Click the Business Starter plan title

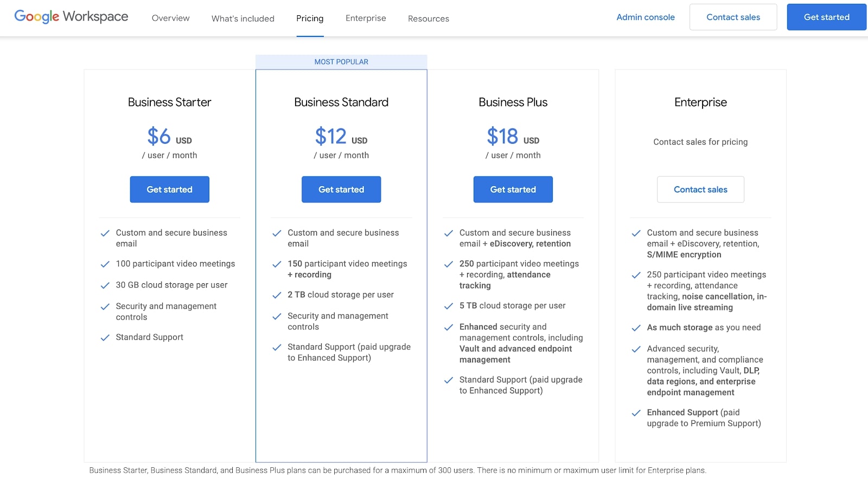tap(169, 102)
